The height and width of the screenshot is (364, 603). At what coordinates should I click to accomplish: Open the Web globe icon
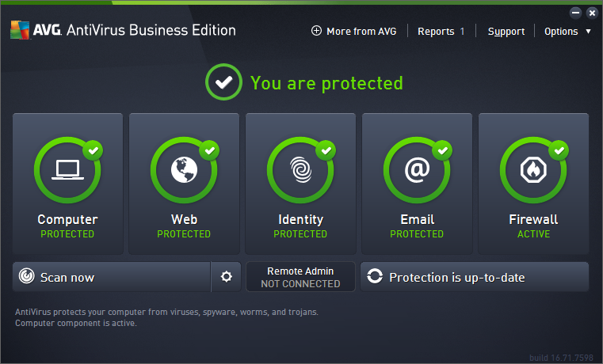184,170
